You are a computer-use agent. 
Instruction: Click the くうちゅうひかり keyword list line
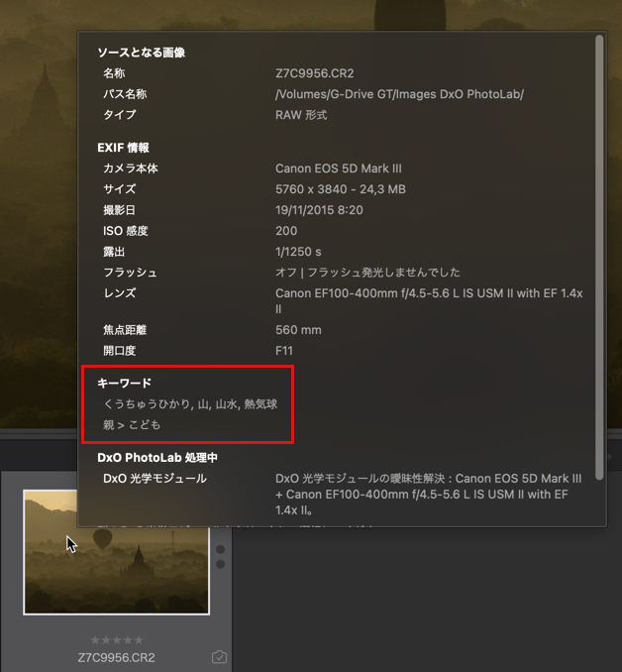190,403
